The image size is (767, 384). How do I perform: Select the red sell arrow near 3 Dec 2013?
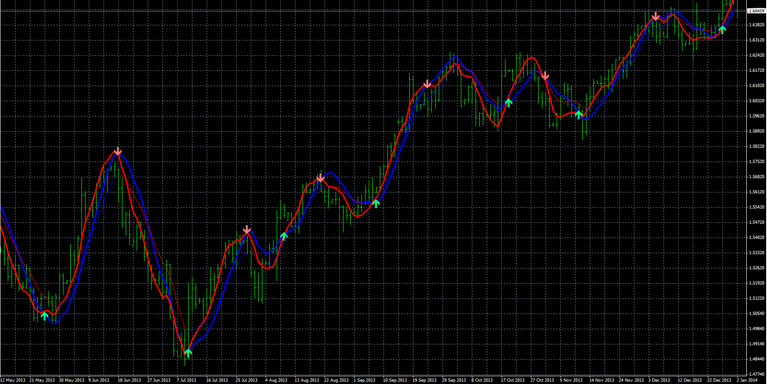(x=655, y=17)
